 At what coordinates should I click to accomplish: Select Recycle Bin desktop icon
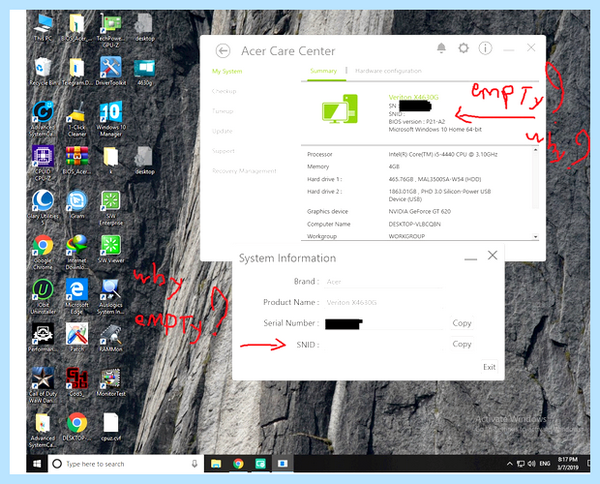pos(43,71)
